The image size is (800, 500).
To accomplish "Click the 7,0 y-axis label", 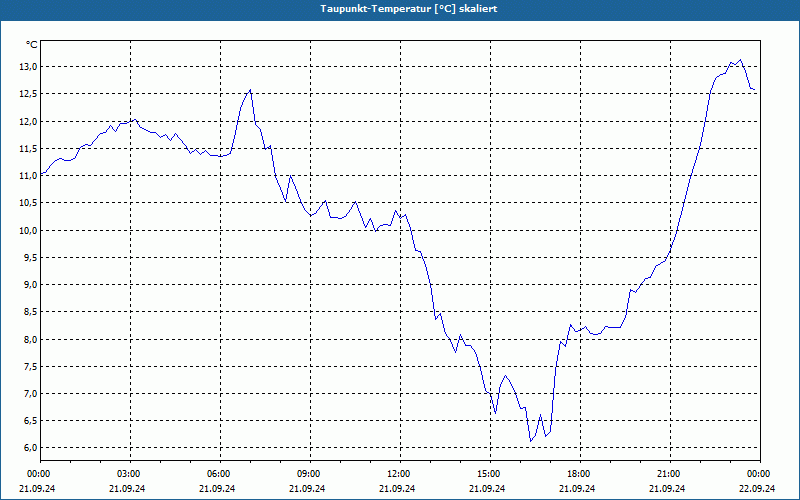I will pos(30,393).
